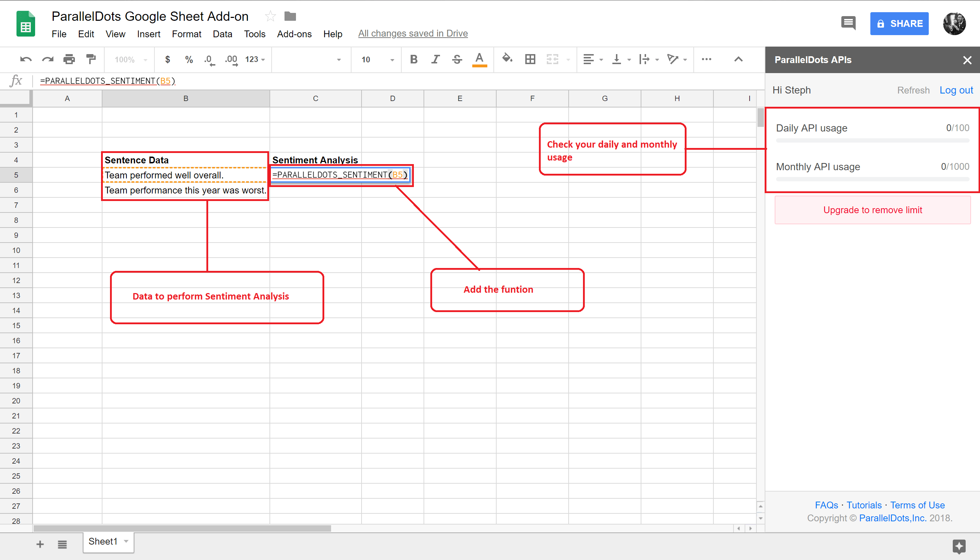Viewport: 980px width, 560px height.
Task: Open the 123 number format dropdown
Action: tap(255, 59)
